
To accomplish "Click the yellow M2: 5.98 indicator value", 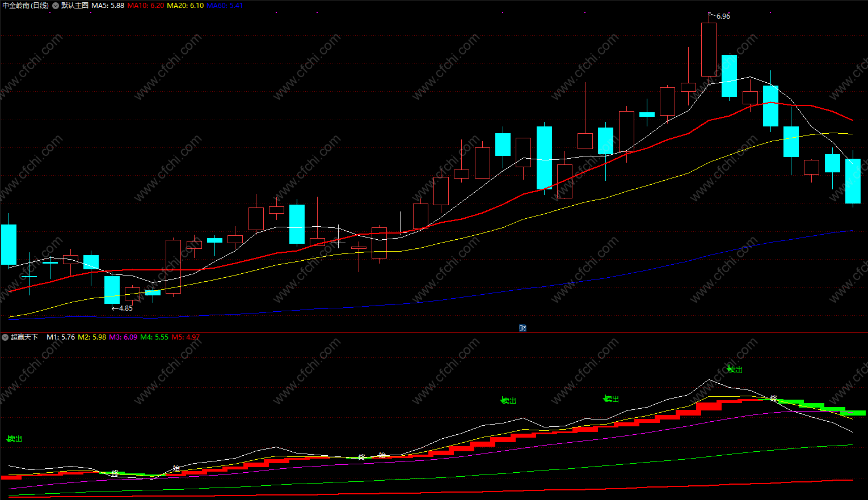I will (92, 337).
